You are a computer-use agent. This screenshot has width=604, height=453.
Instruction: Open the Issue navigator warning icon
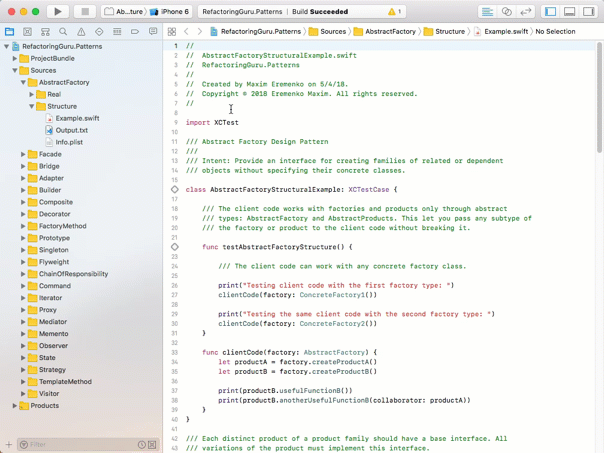[81, 32]
